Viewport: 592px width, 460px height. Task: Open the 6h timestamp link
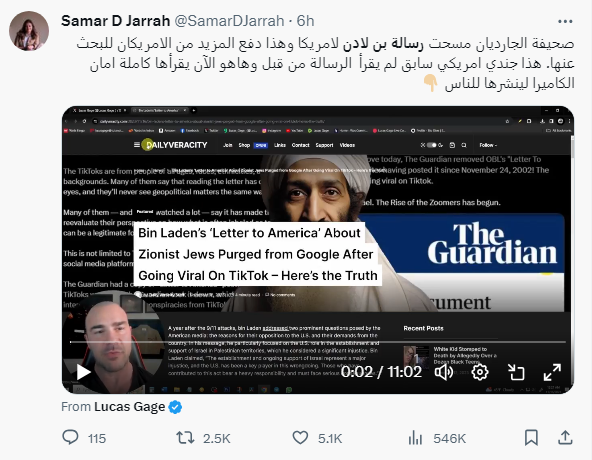click(305, 21)
